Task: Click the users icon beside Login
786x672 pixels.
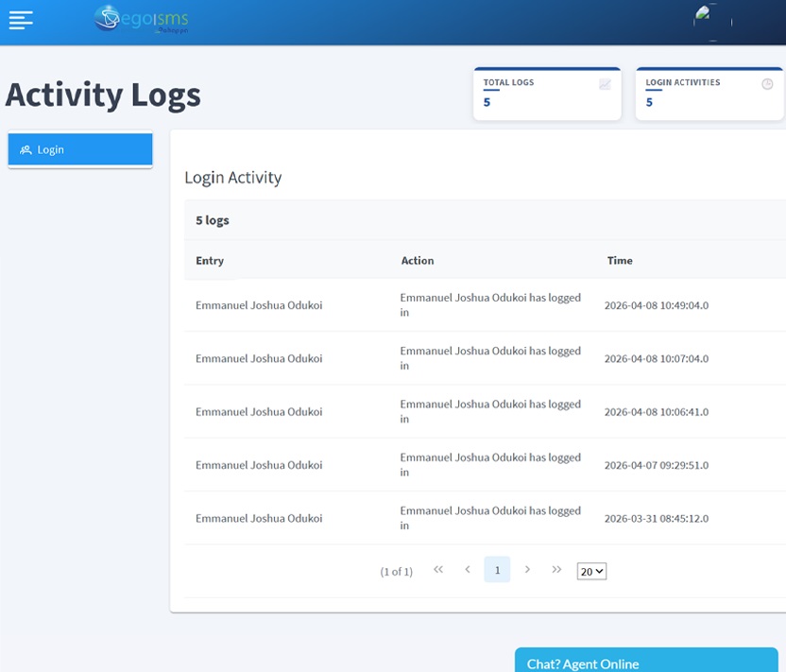Action: (x=26, y=149)
